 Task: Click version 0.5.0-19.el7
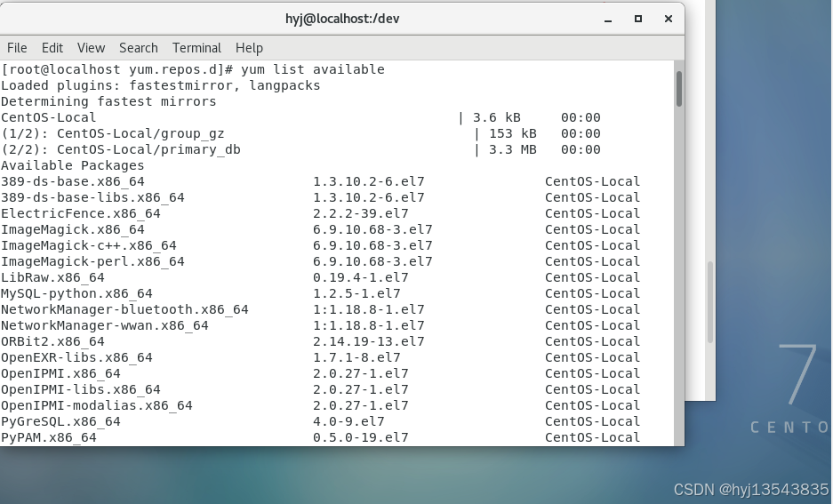361,437
